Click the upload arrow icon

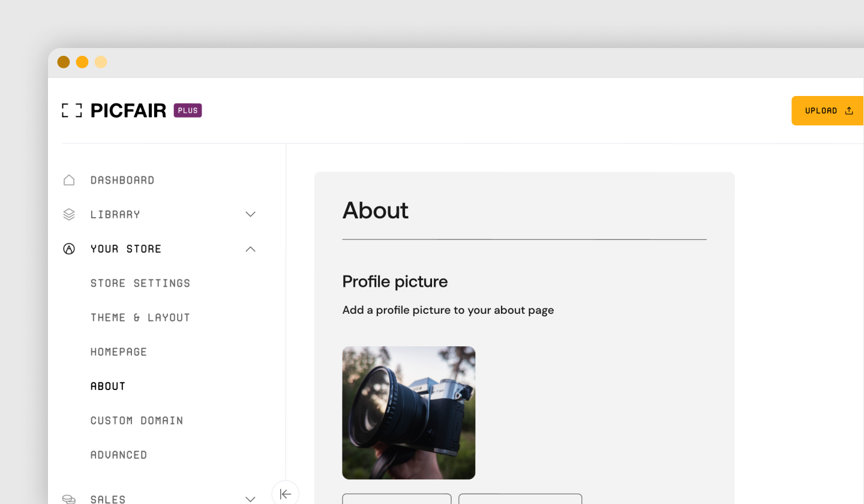849,111
